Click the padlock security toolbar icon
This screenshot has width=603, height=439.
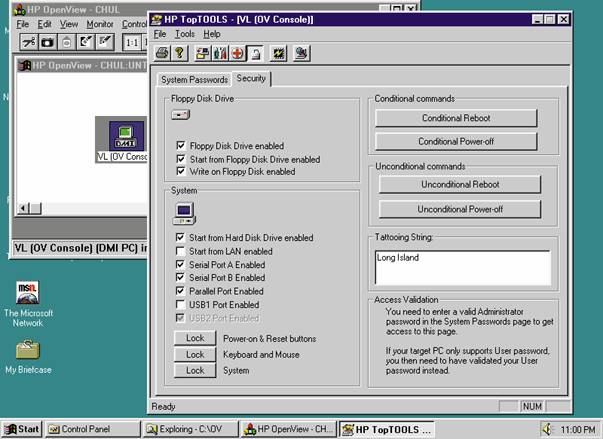pyautogui.click(x=254, y=53)
